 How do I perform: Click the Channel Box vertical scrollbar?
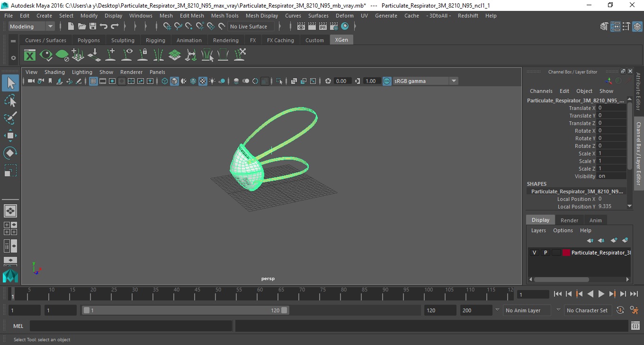(x=629, y=136)
